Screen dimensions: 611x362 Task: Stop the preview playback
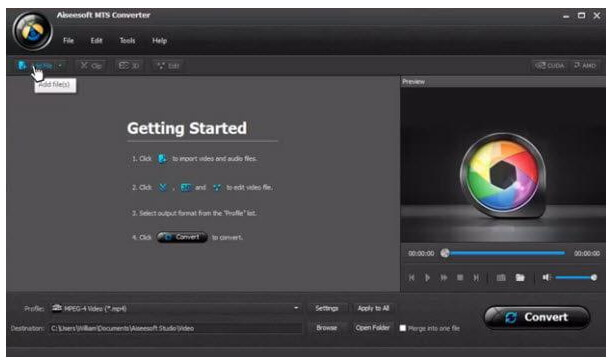coord(460,277)
